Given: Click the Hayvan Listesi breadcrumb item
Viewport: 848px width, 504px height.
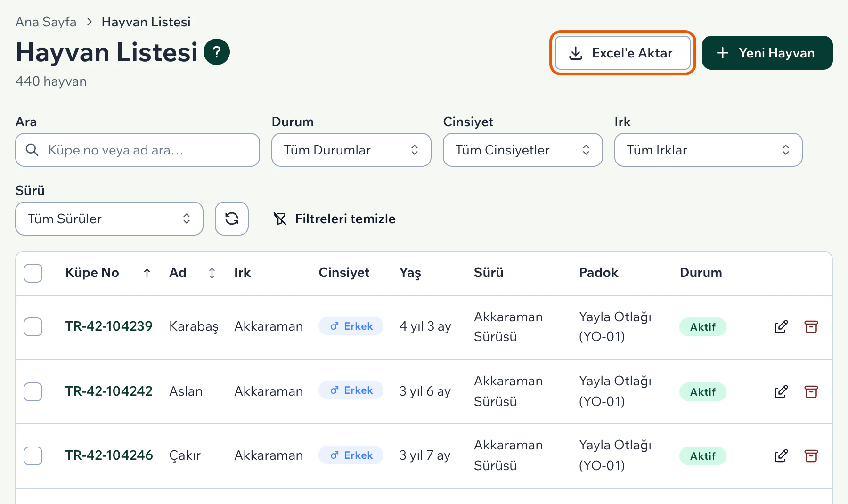Looking at the screenshot, I should coord(146,22).
